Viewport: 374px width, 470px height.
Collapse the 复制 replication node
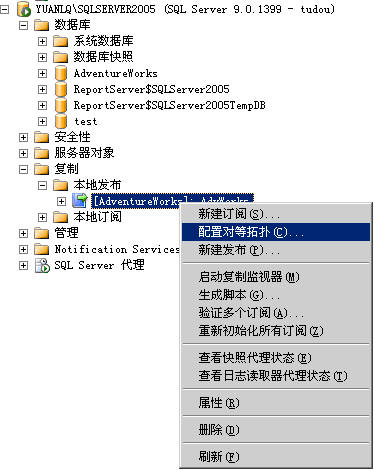(x=23, y=169)
